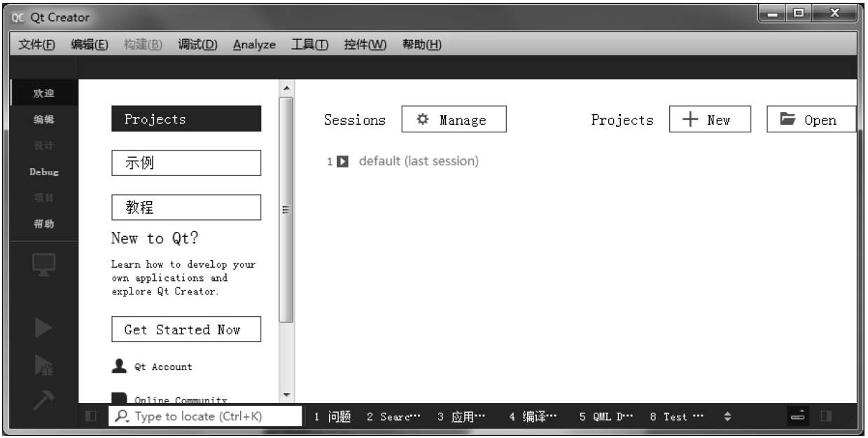Image resolution: width=868 pixels, height=438 pixels.
Task: Click the welcome panel scrollbar thumb
Action: coord(286,210)
